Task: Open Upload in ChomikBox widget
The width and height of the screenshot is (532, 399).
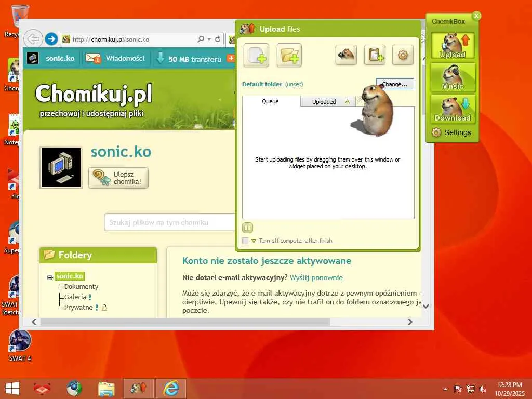Action: click(453, 46)
